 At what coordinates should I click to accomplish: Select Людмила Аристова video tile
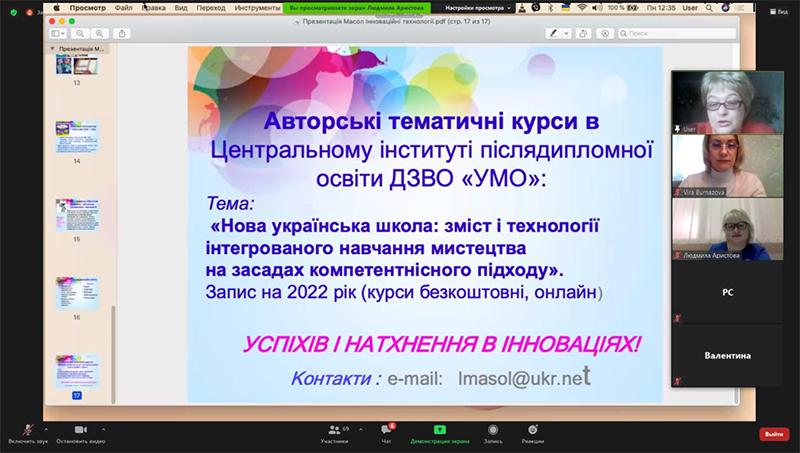tap(727, 229)
